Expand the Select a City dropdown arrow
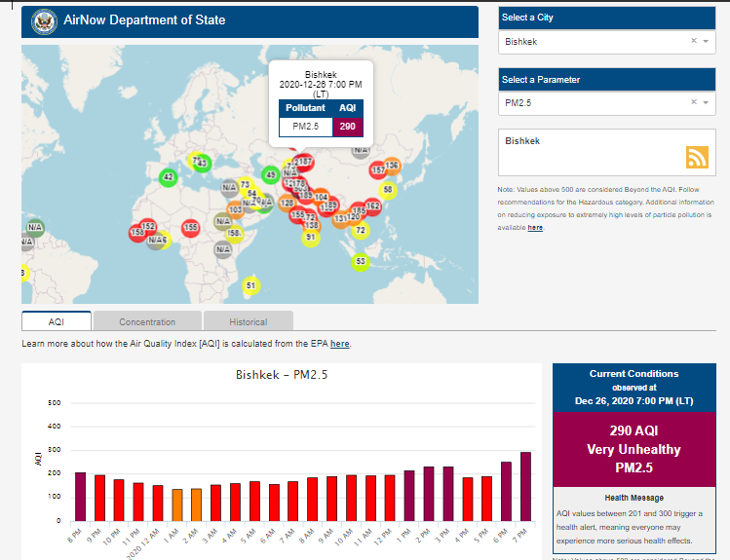The height and width of the screenshot is (560, 730). [x=706, y=42]
